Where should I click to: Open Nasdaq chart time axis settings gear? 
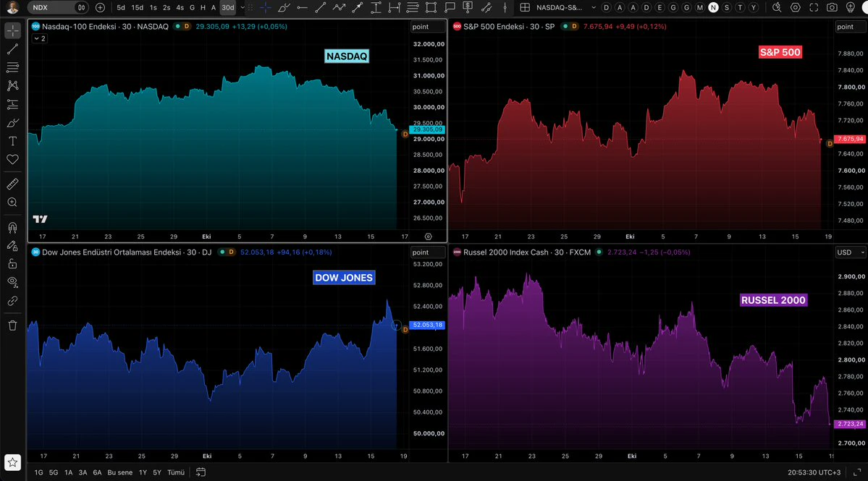429,237
